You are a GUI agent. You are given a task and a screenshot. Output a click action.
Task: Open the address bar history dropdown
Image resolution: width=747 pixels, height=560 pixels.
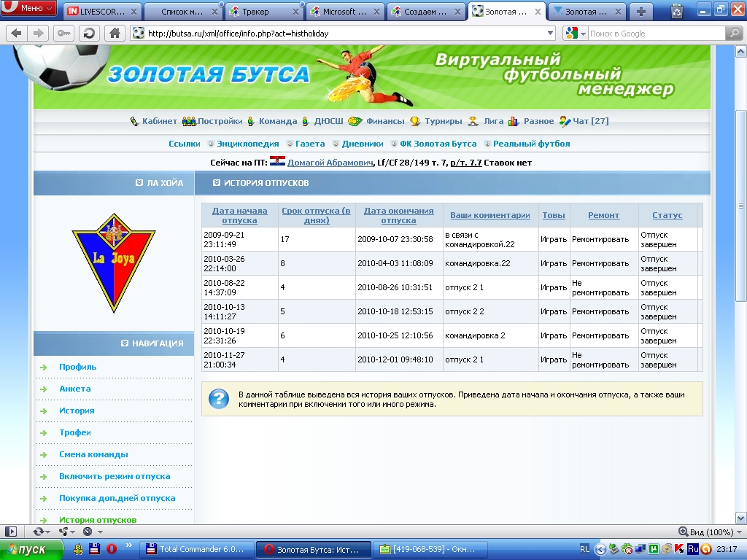point(551,34)
